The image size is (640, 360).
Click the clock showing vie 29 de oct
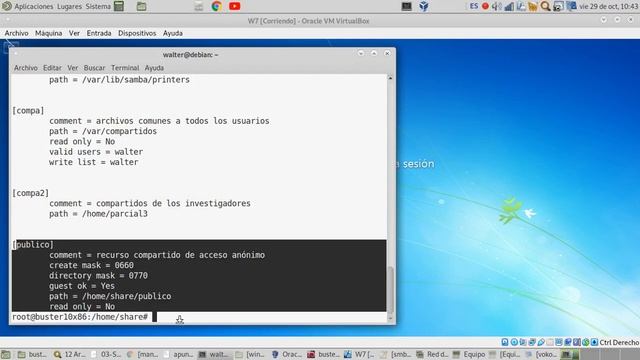(x=608, y=6)
